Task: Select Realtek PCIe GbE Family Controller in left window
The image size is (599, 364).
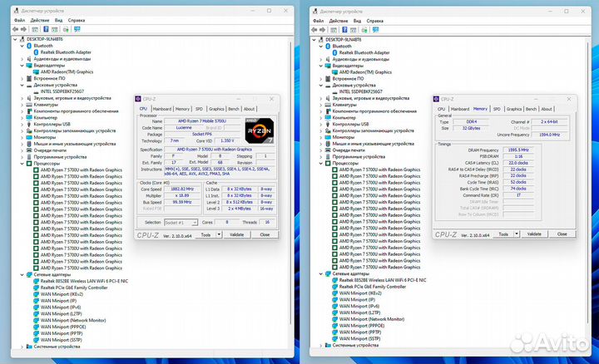Action: 83,287
